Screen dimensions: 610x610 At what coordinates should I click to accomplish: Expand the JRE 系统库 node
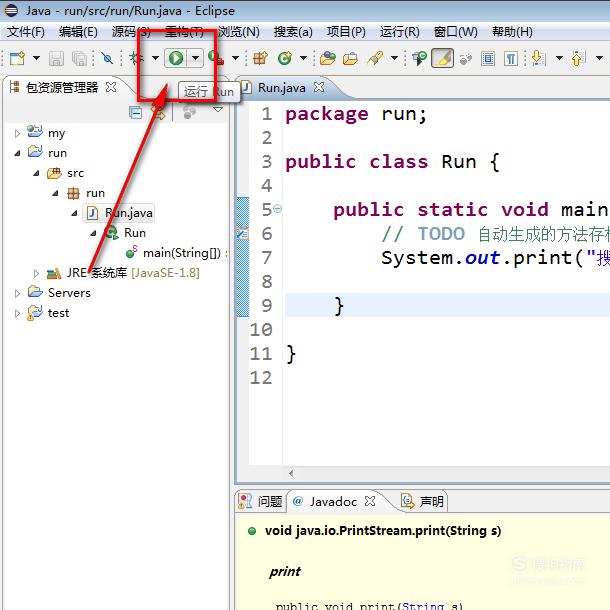36,273
